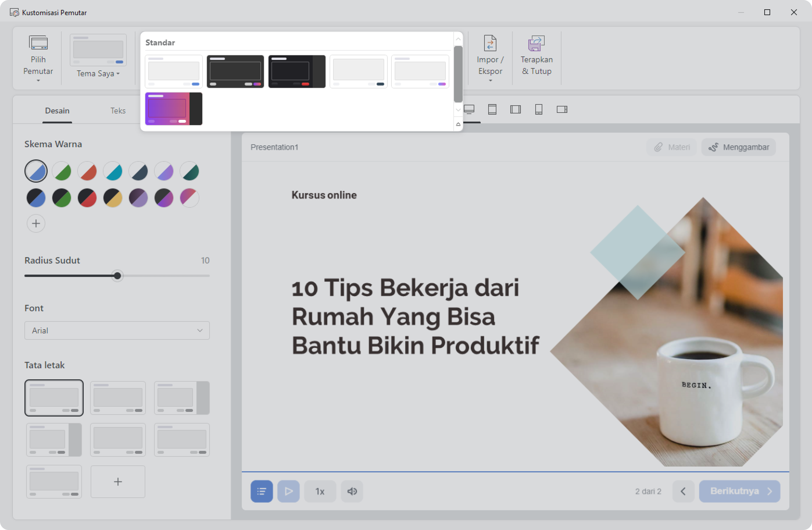The width and height of the screenshot is (812, 530).
Task: Choose the light dark-navy color scheme
Action: [138, 171]
